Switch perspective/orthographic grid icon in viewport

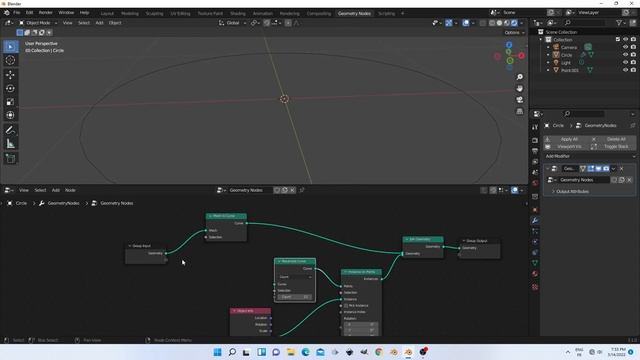(x=520, y=111)
